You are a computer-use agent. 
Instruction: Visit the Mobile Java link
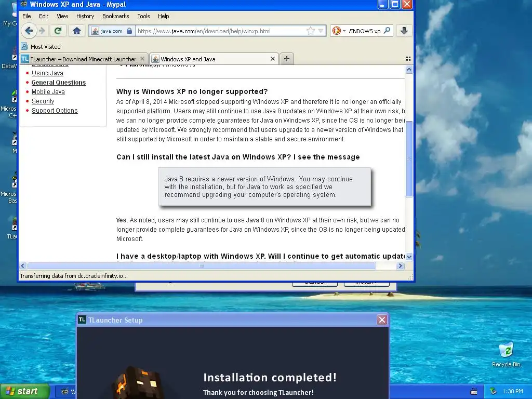(x=48, y=91)
